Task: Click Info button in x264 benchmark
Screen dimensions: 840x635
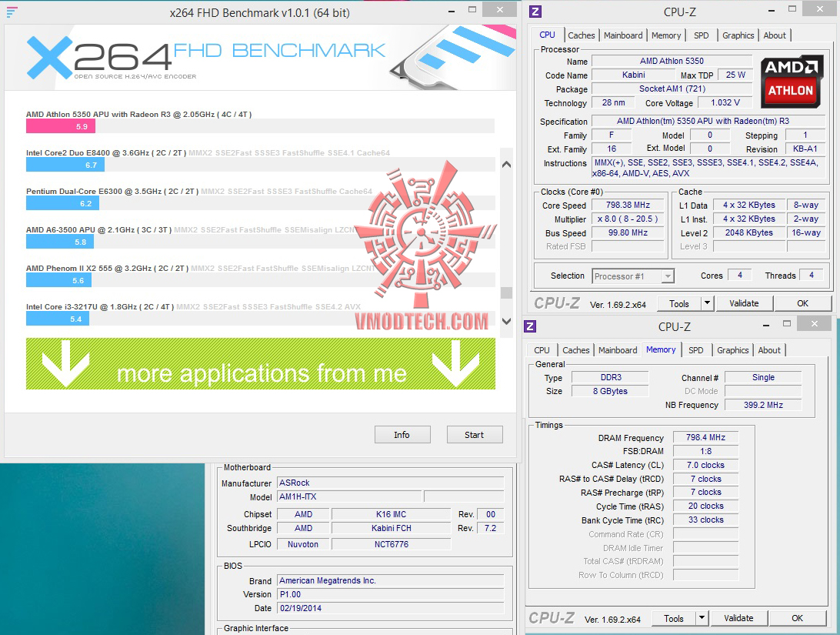Action: click(x=402, y=435)
